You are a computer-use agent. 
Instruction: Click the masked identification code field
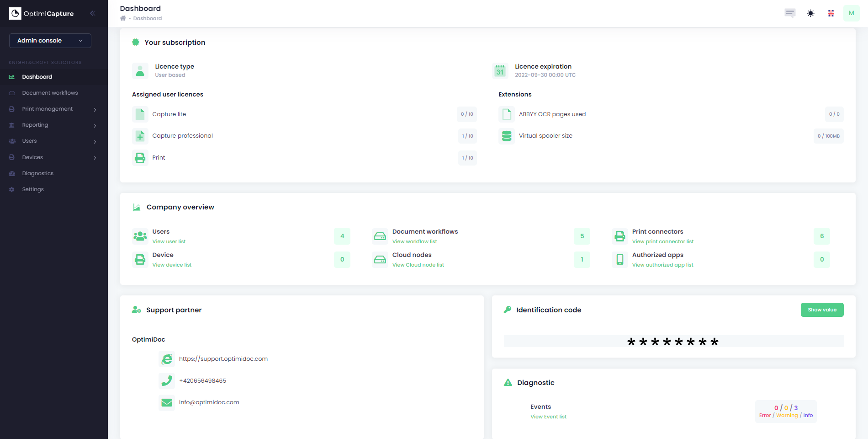tap(673, 341)
